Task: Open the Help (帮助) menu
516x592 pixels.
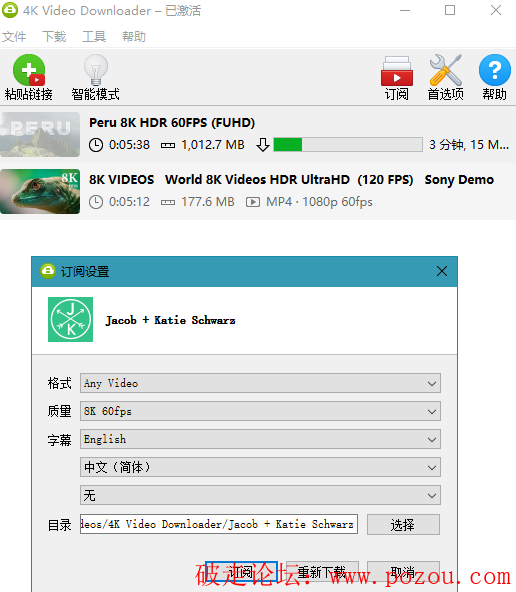Action: tap(134, 37)
